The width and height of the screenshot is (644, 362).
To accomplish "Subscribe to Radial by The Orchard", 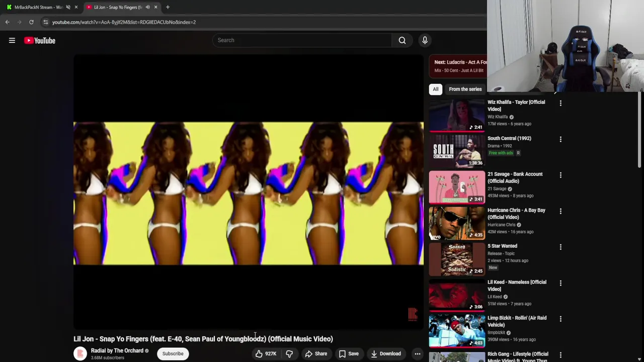I will click(x=173, y=353).
